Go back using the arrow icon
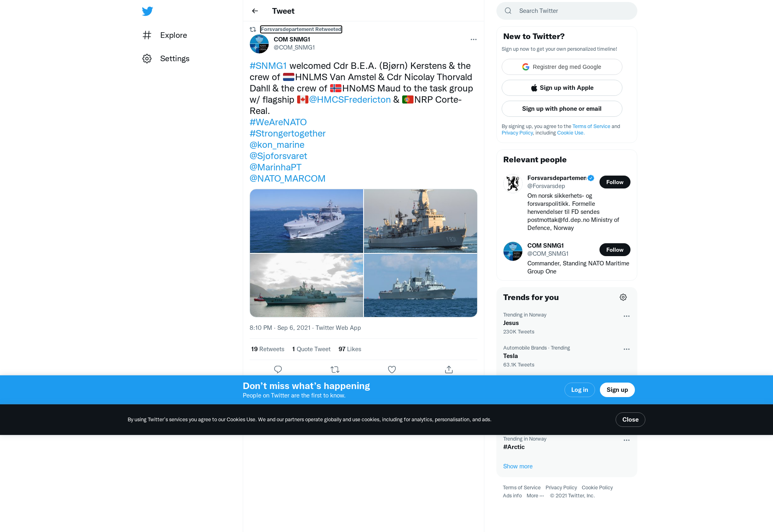Viewport: 773px width, 532px height. point(255,11)
